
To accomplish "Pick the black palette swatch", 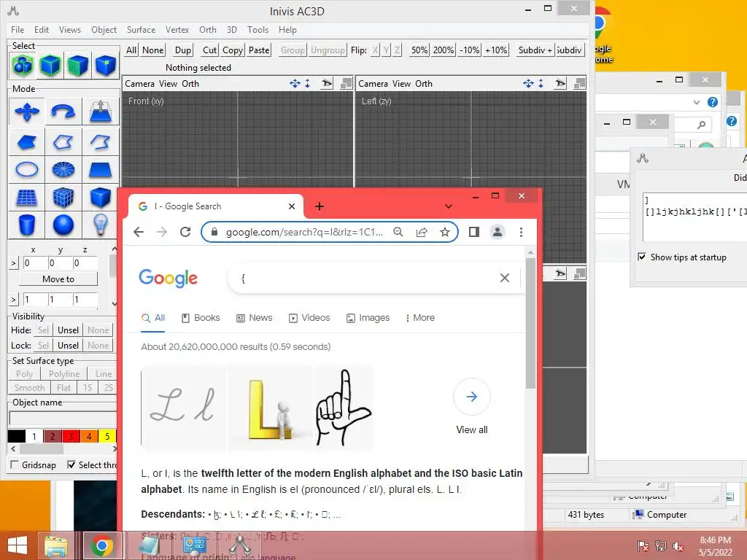I will (17, 436).
